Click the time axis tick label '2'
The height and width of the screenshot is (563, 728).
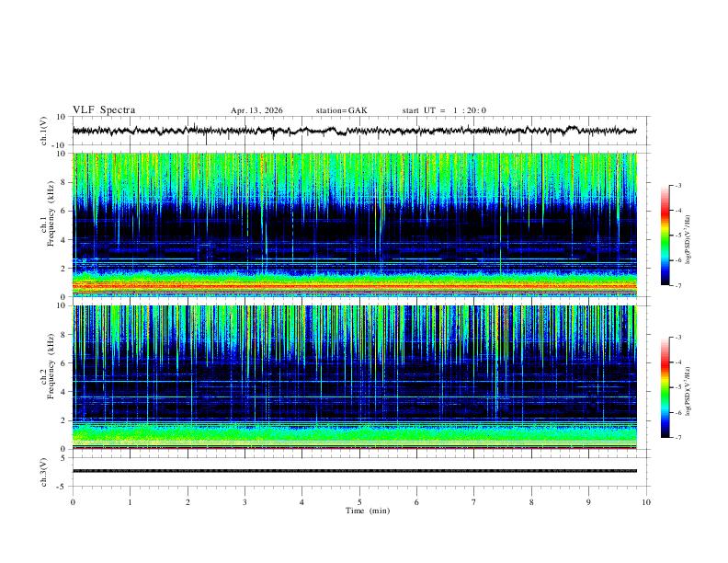(188, 502)
